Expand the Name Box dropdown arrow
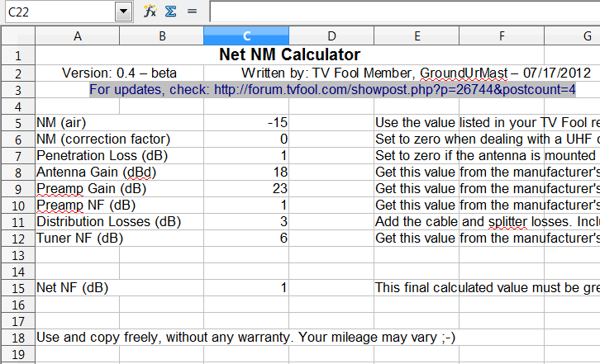The width and height of the screenshot is (600, 364). point(124,11)
